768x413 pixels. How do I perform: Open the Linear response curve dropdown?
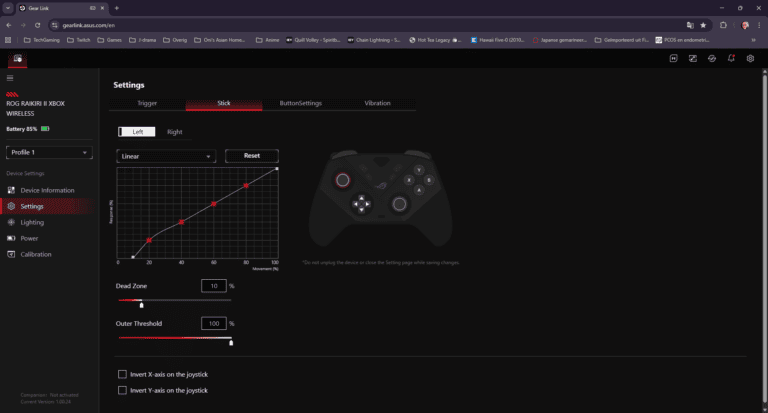166,156
